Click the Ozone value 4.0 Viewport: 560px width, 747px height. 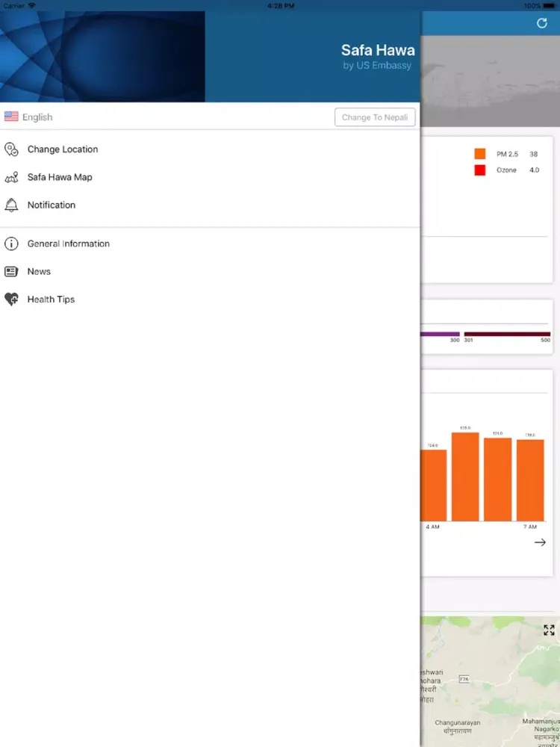click(x=535, y=170)
